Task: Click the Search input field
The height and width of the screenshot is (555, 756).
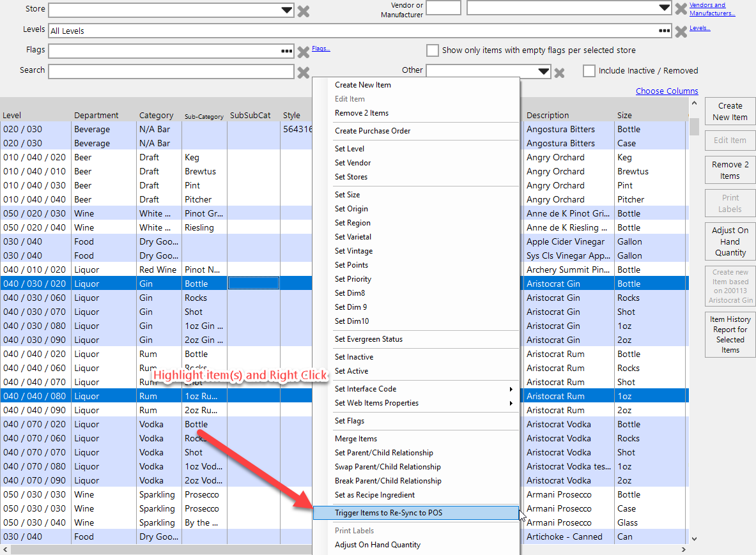Action: pyautogui.click(x=171, y=72)
